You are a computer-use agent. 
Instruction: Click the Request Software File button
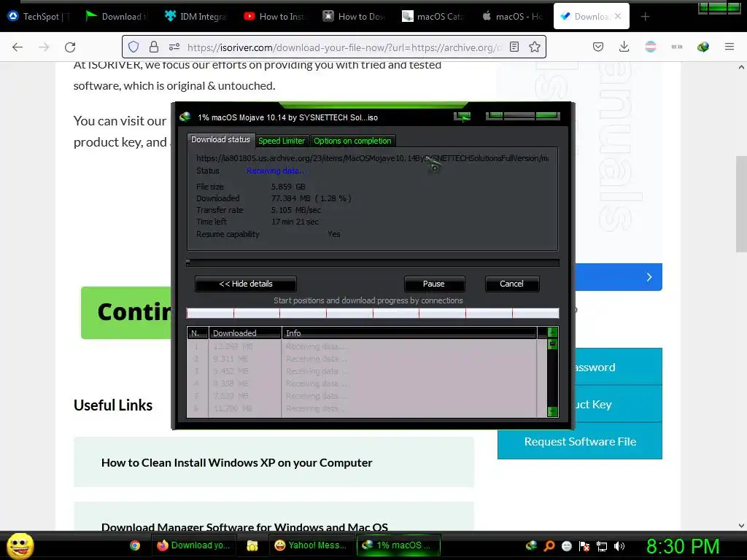(580, 441)
